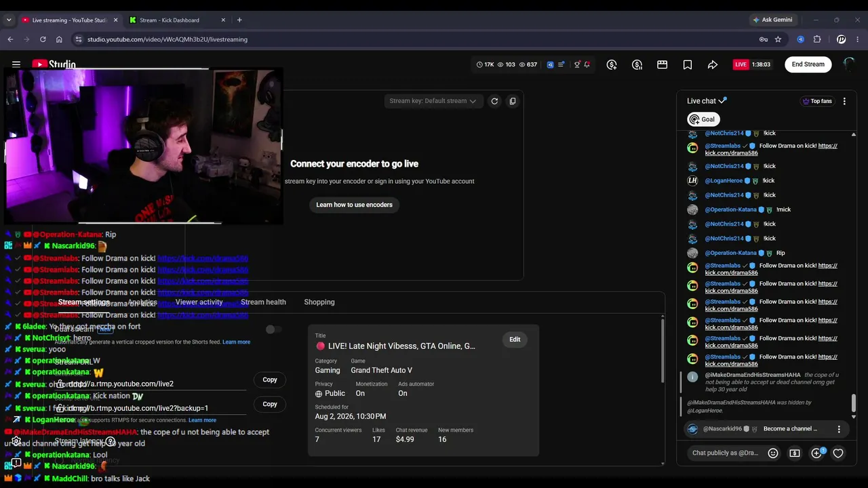
Task: Click the paused monetization dollar icon
Action: [x=637, y=64]
